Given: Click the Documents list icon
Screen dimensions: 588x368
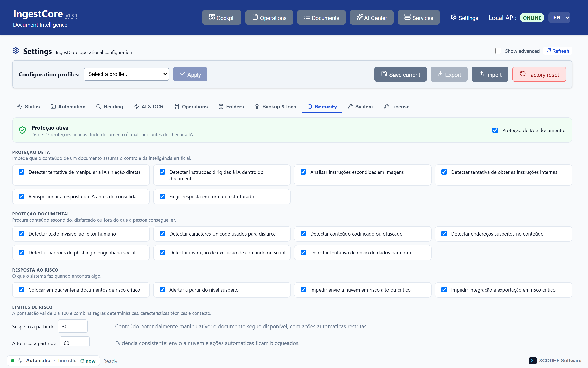Looking at the screenshot, I should coord(307,17).
